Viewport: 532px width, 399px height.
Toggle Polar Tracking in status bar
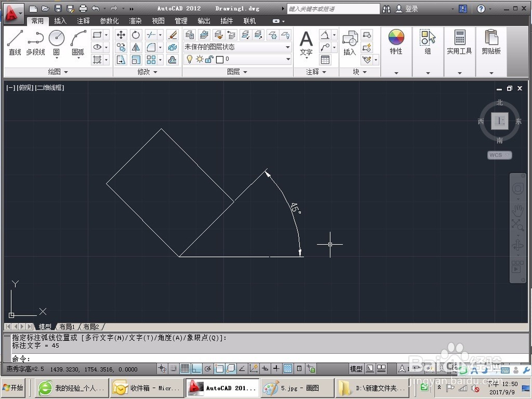point(208,369)
